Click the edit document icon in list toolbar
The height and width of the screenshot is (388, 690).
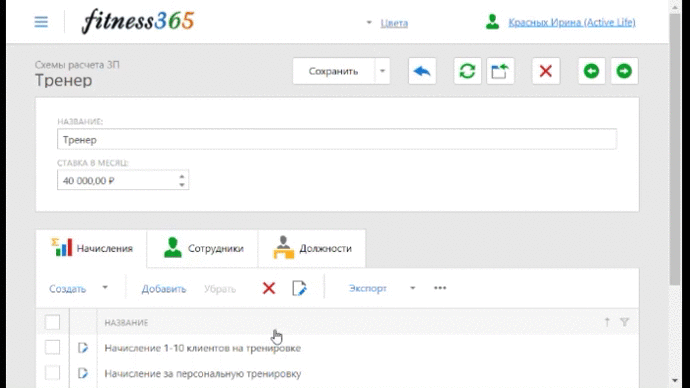(299, 288)
